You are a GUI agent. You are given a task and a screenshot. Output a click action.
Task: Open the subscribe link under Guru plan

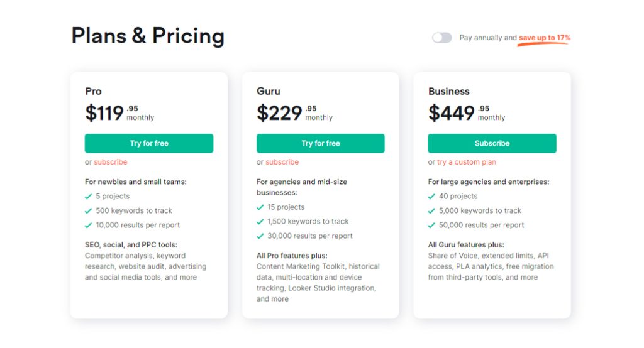[x=282, y=161]
